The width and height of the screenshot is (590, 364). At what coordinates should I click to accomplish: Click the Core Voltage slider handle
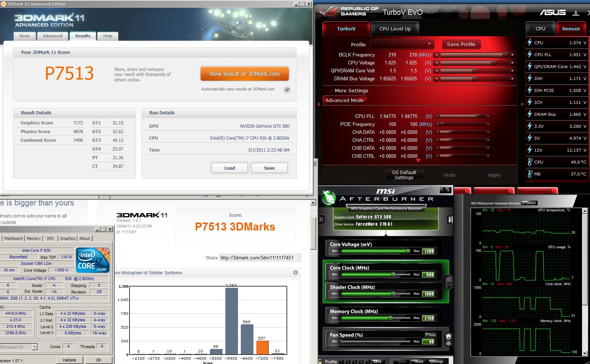tap(408, 251)
